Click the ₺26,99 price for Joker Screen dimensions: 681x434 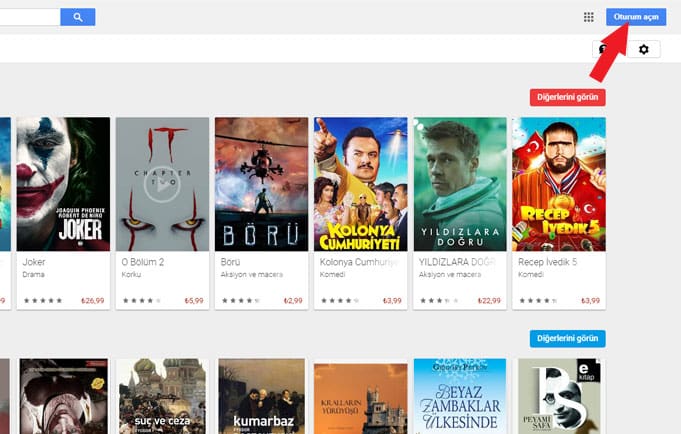(93, 300)
